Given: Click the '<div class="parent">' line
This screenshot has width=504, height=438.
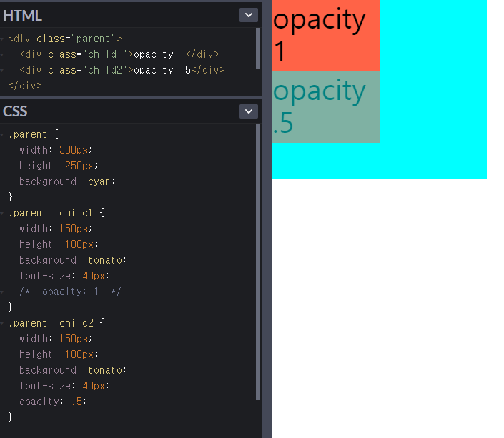Looking at the screenshot, I should (65, 39).
